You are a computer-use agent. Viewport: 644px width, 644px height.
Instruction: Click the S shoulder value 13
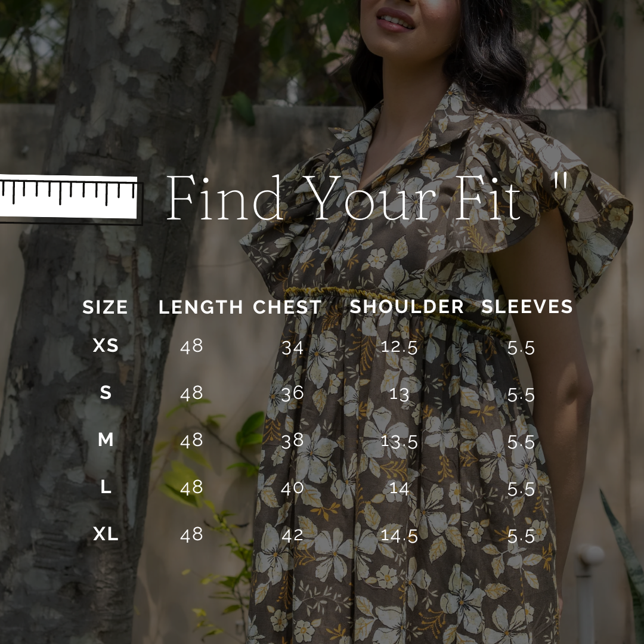(x=399, y=394)
